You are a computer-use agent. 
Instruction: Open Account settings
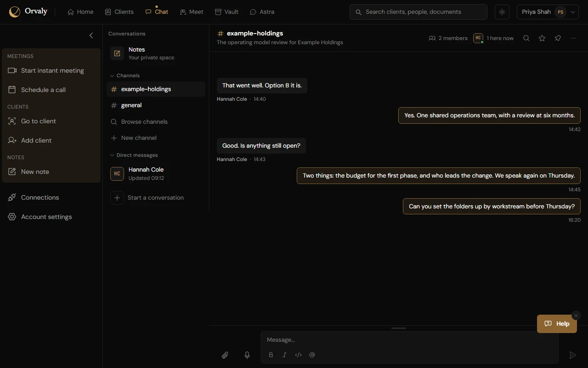51,217
